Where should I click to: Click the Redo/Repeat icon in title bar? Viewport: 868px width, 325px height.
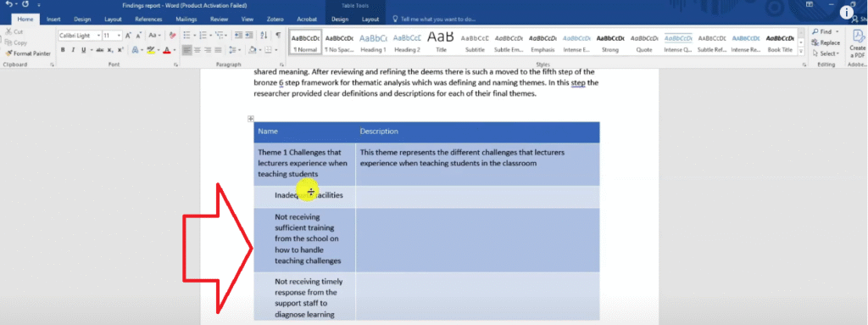pos(25,4)
